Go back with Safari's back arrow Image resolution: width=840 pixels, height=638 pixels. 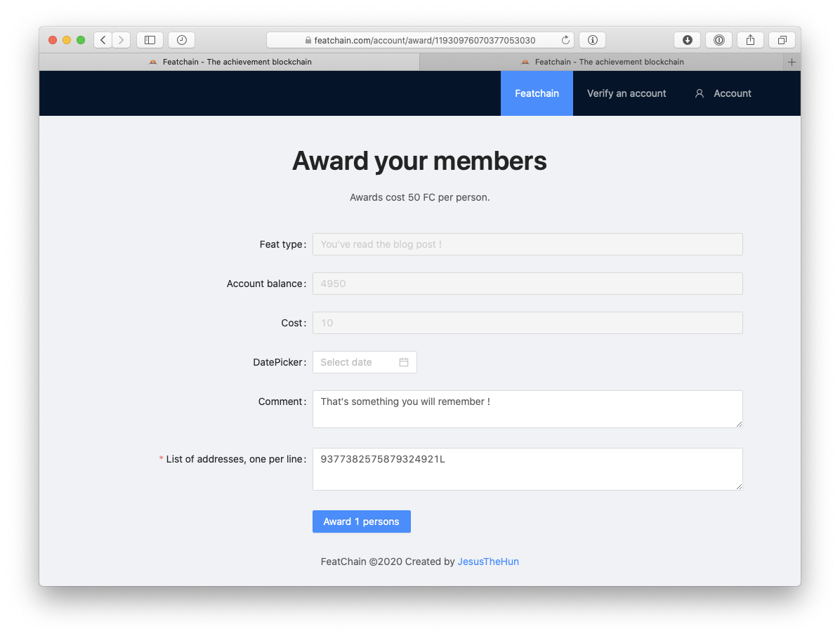pyautogui.click(x=103, y=40)
